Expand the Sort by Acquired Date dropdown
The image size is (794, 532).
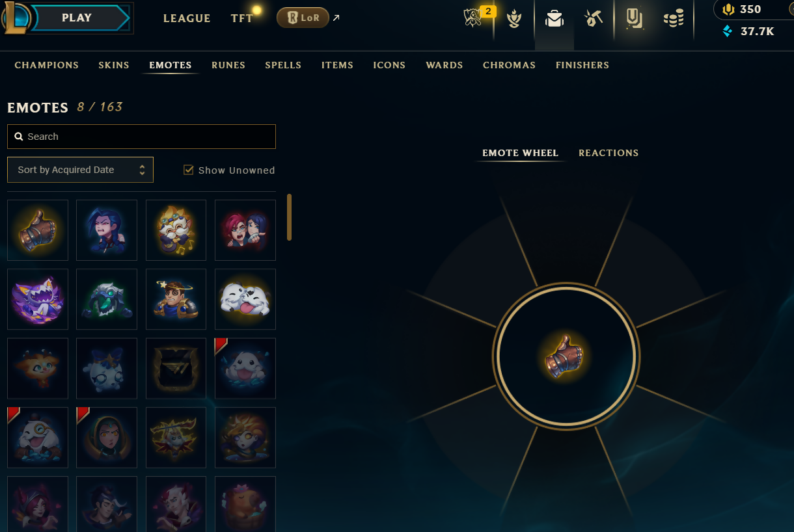(81, 170)
